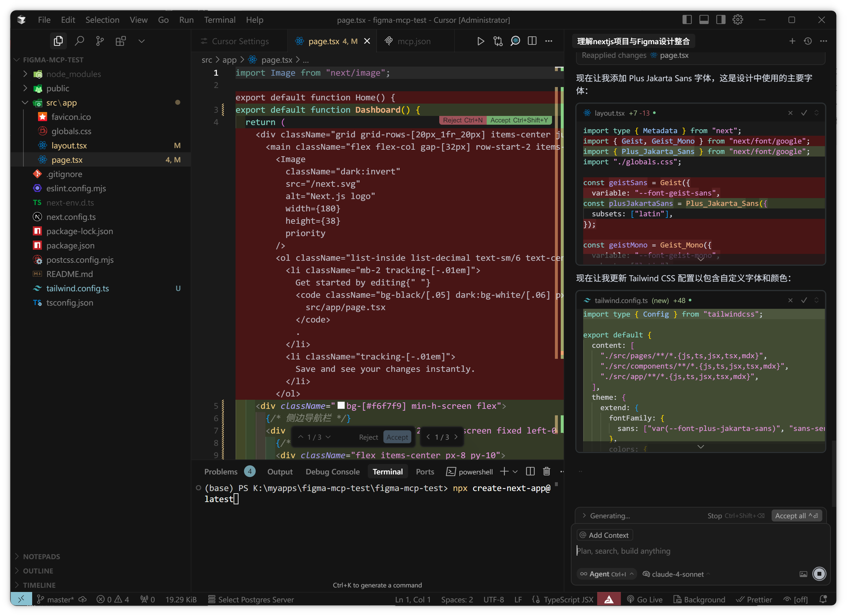Viewport: 847px width, 616px height.
Task: Attach image icon in chat input
Action: pos(803,574)
